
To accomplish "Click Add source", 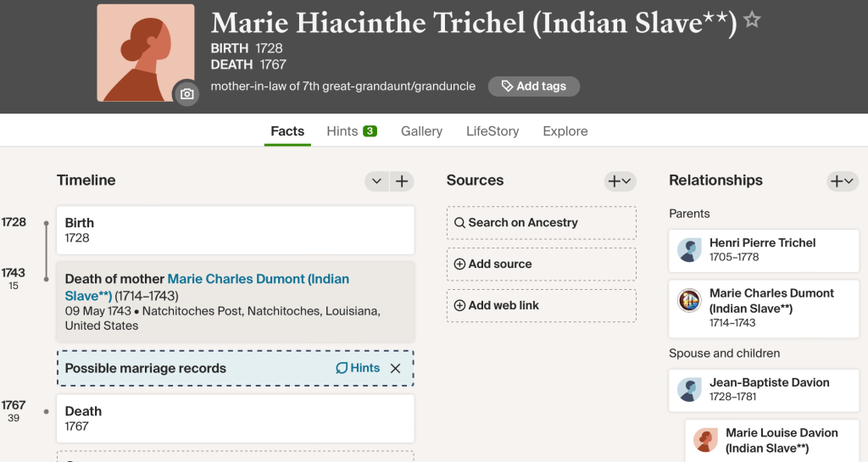I will click(x=541, y=264).
